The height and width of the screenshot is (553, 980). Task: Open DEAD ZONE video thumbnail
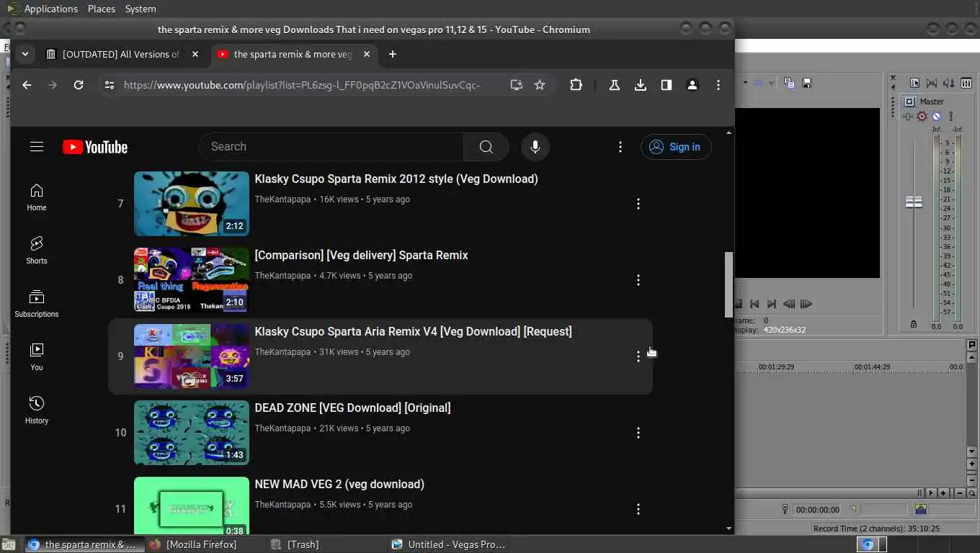point(192,433)
